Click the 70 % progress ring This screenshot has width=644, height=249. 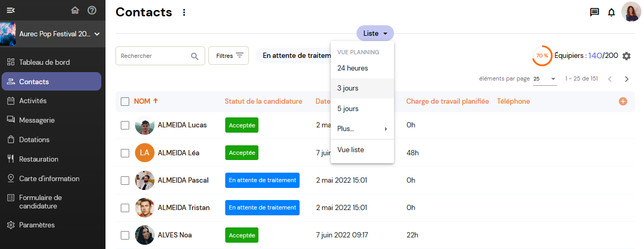coord(542,56)
